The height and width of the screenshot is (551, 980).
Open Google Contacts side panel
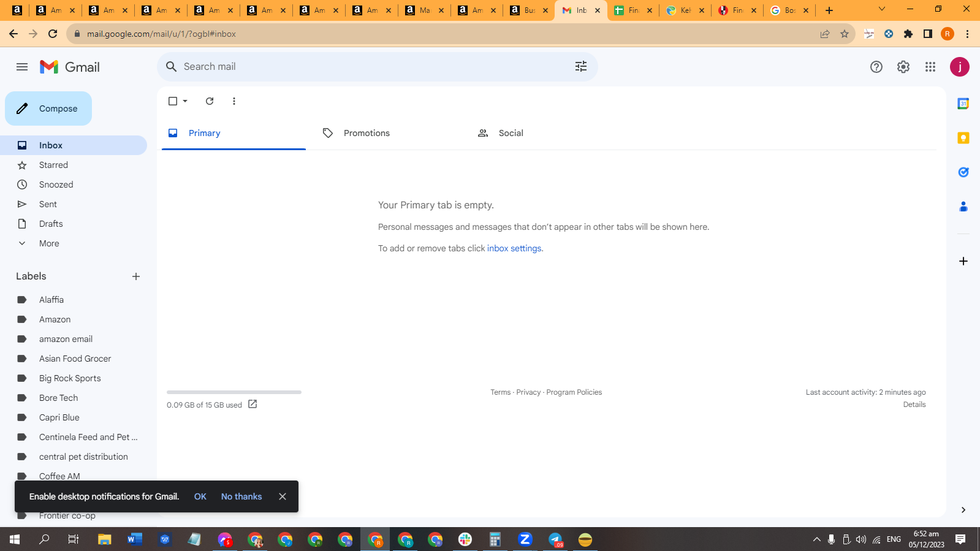(x=963, y=207)
